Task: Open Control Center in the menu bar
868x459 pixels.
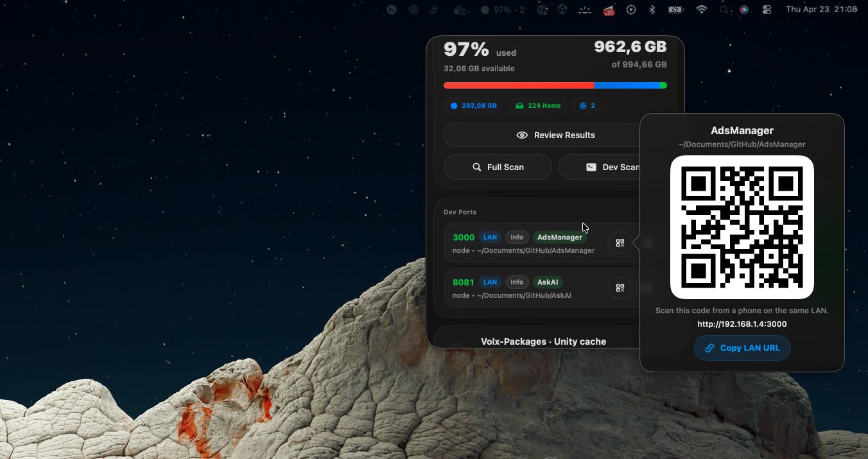Action: [x=767, y=10]
